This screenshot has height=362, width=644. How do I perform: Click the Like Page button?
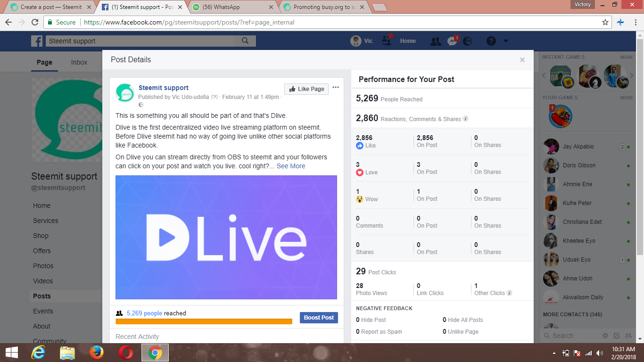(x=306, y=89)
